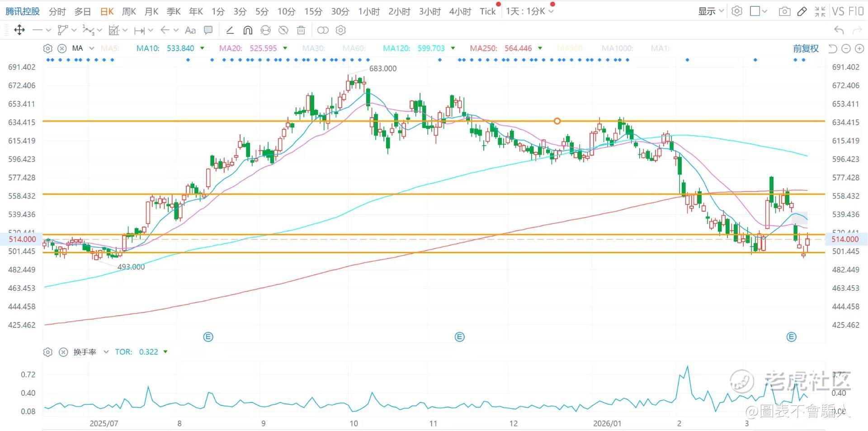Switch to 季K quarterly chart tab
Viewport: 868px width, 431px height.
coord(174,11)
